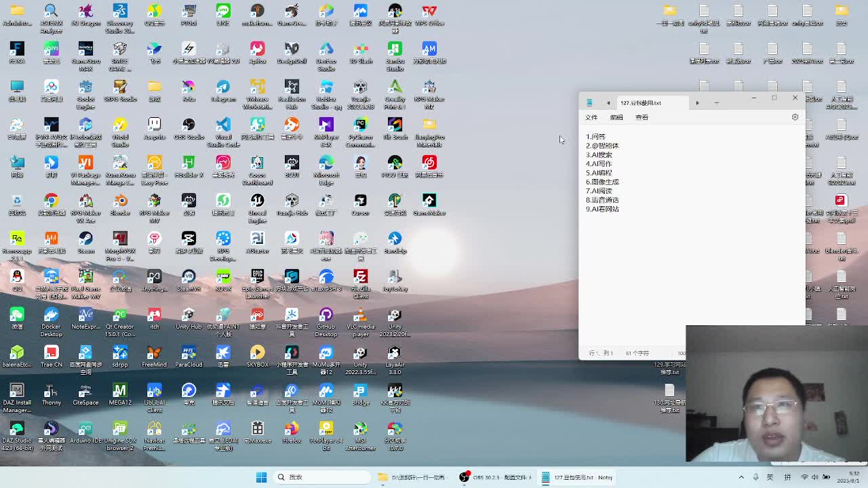This screenshot has height=488, width=868.
Task: Click the line '3.AI搜索' in Notepad
Action: (x=599, y=155)
